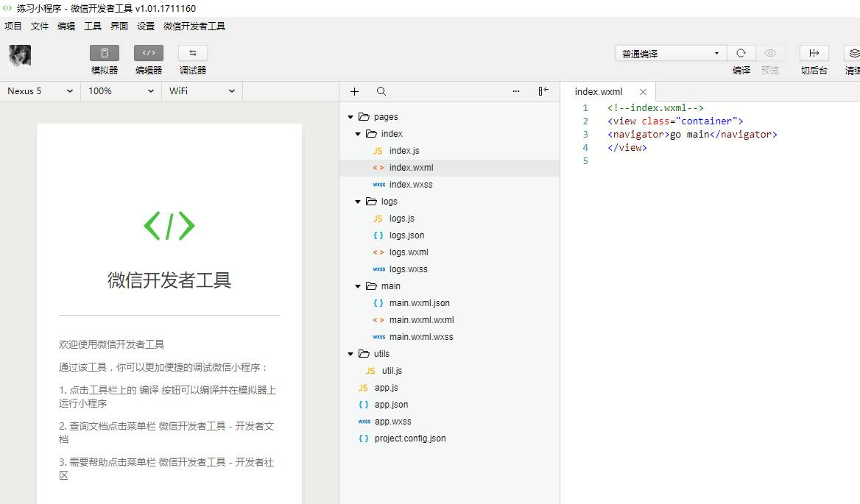
Task: Click the view class container code line
Action: [675, 121]
